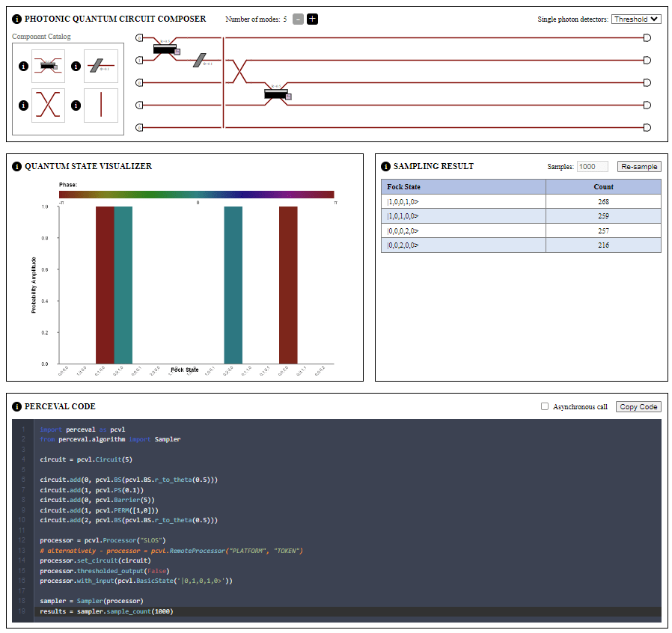
Task: Toggle the input photon on the bottom mode
Action: tap(139, 127)
